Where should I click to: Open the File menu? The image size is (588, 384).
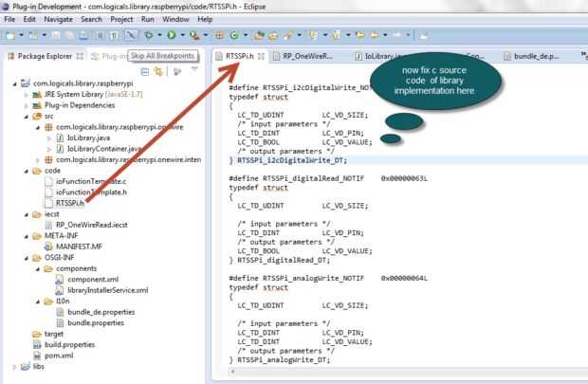pyautogui.click(x=9, y=19)
